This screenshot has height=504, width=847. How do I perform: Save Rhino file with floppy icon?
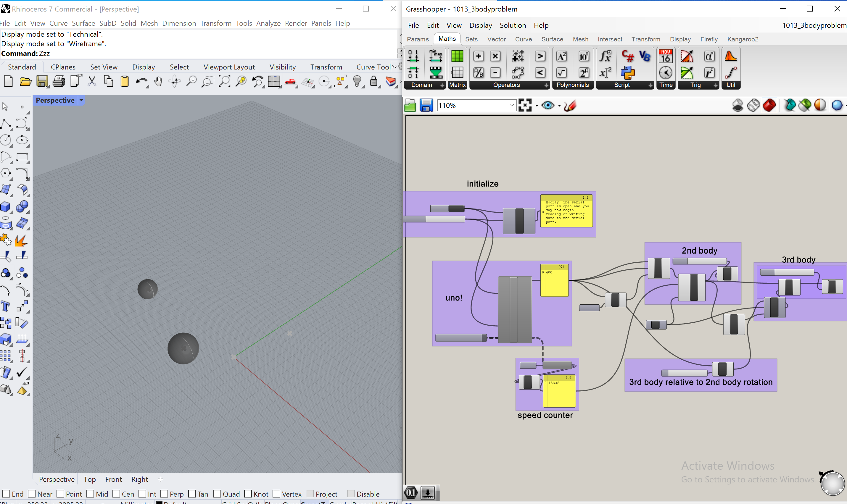tap(42, 82)
